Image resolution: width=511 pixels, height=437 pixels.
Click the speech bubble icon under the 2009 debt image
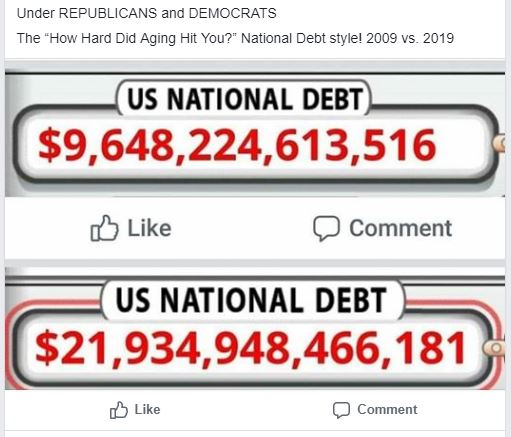[x=326, y=228]
